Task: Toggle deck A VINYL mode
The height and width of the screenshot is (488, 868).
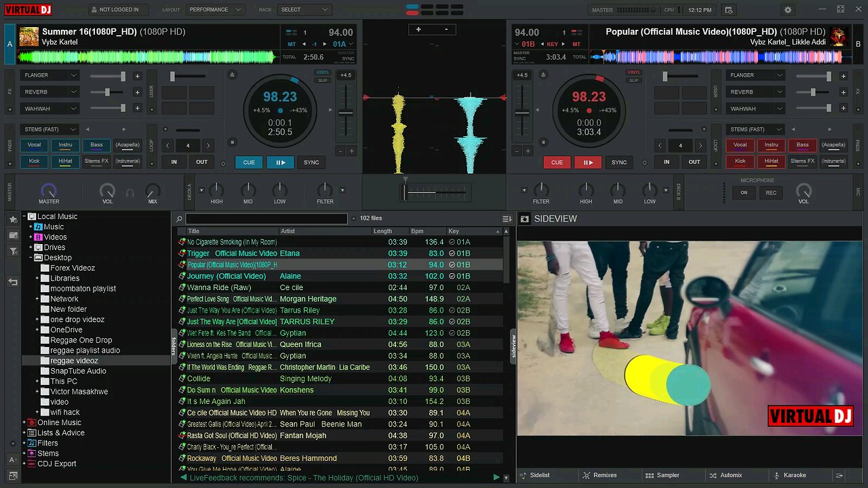Action: click(x=323, y=73)
